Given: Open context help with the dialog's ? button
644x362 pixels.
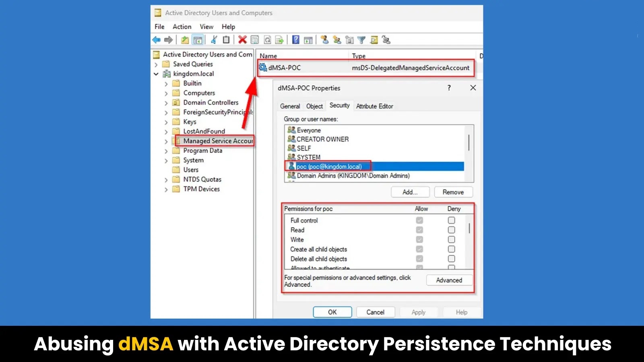Looking at the screenshot, I should click(x=449, y=88).
